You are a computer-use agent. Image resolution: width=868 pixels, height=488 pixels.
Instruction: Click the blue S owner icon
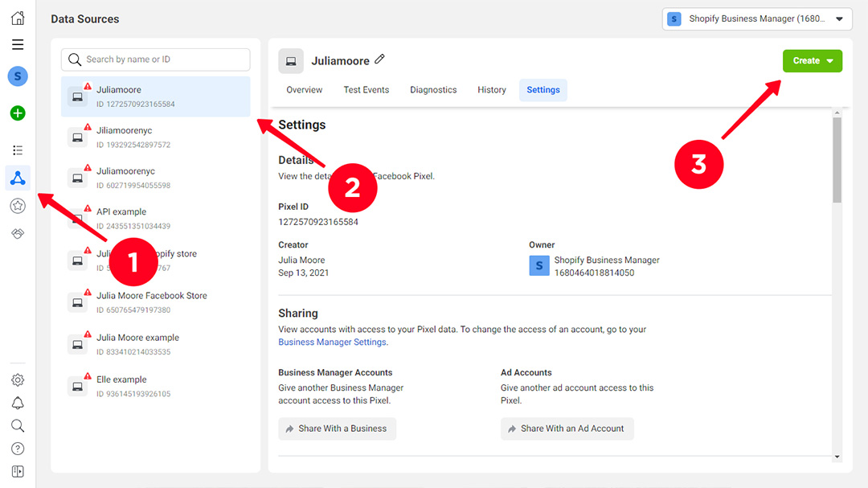click(539, 266)
